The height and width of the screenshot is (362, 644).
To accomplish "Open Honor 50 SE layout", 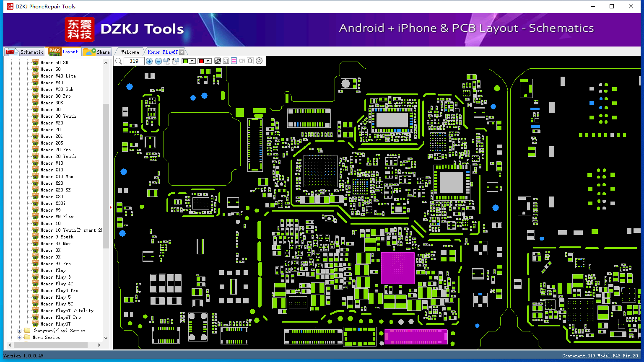I will click(54, 62).
